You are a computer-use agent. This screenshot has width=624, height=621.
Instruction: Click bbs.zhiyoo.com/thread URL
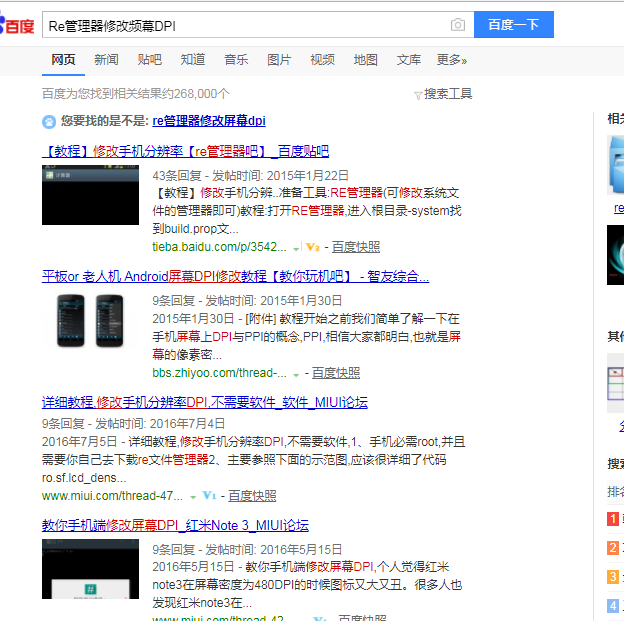tap(219, 373)
